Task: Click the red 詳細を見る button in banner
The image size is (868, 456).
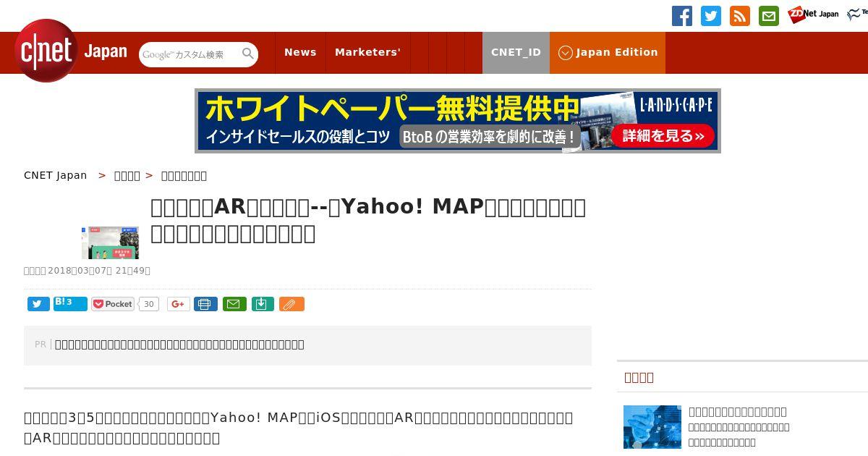Action: (663, 135)
